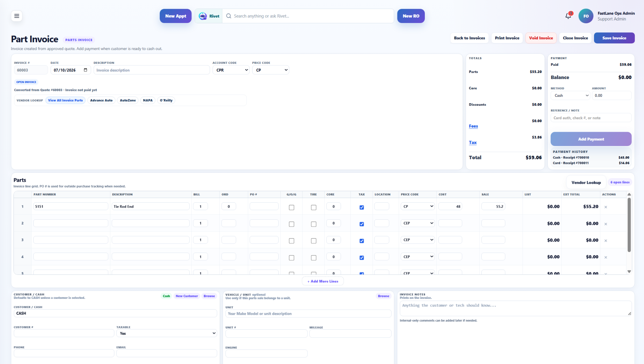644x364 pixels.
Task: Click the parts grid vertical scrollbar
Action: (x=629, y=225)
